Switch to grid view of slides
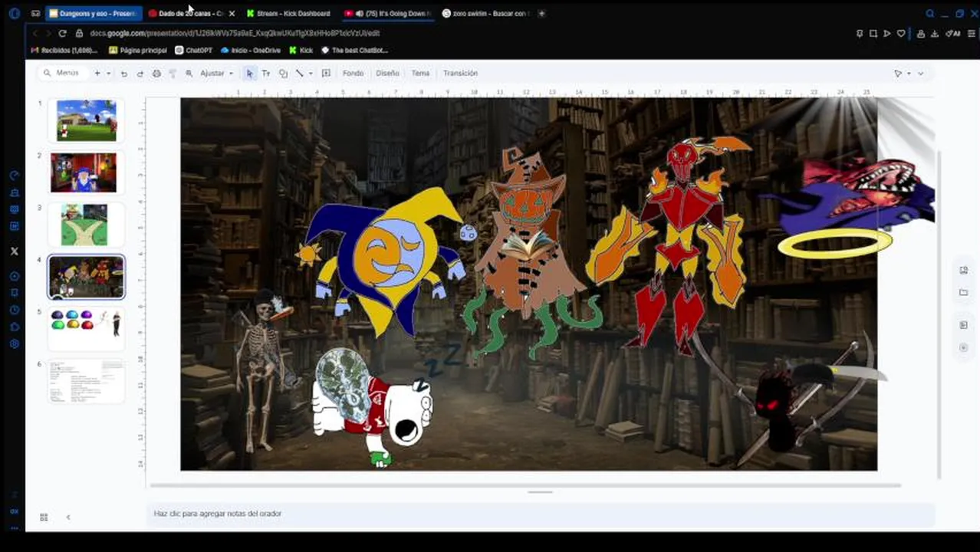The image size is (980, 552). [44, 517]
